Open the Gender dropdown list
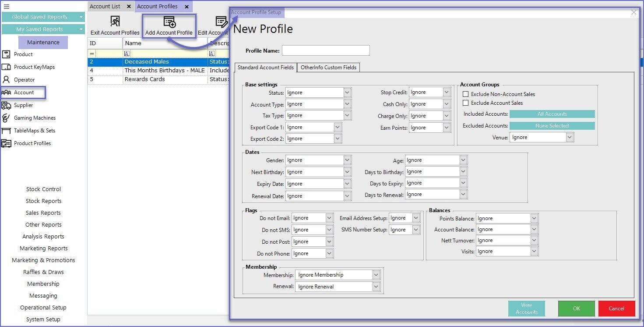The width and height of the screenshot is (644, 327). 347,160
